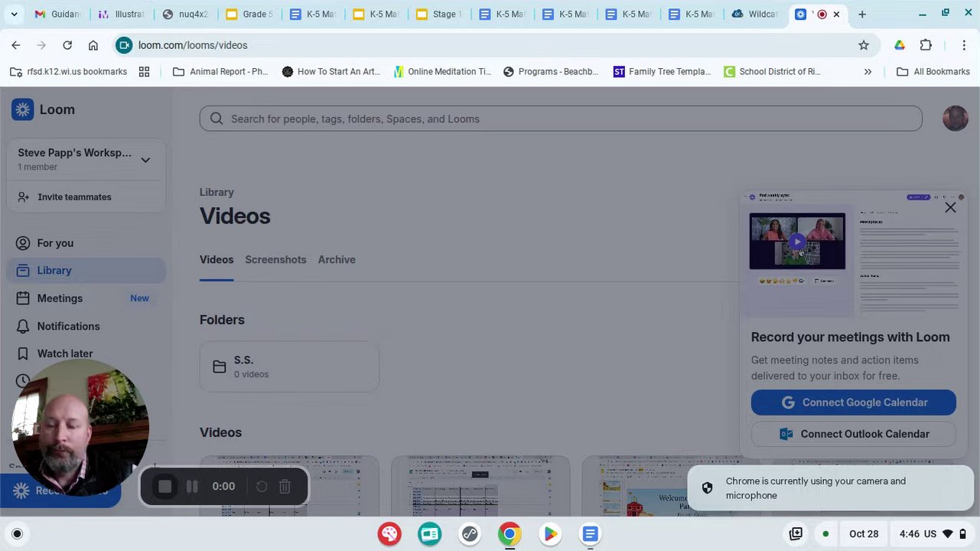Restart the Loom recording

point(261,487)
